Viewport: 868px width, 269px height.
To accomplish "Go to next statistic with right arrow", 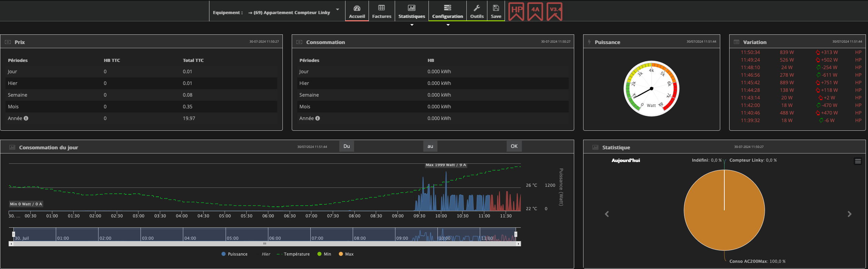I will point(849,214).
